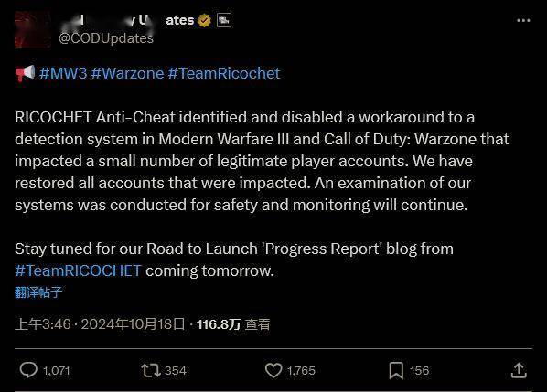Open the share upload icon
Viewport: 547px width, 392px height.
[x=519, y=370]
